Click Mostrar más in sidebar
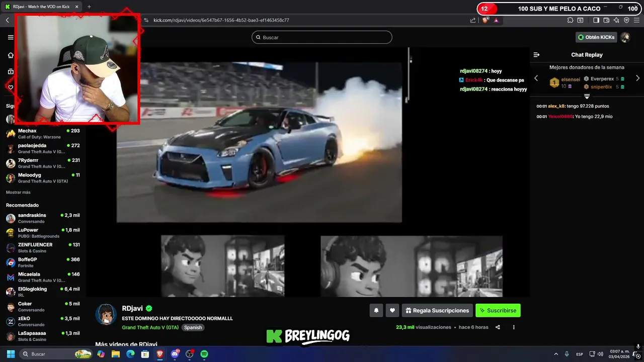 [x=18, y=192]
